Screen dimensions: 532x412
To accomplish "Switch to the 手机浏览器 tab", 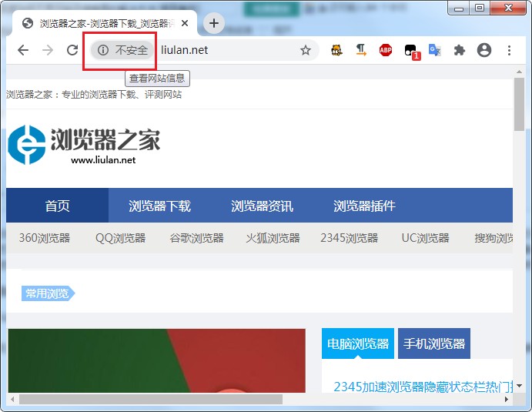I will 434,343.
